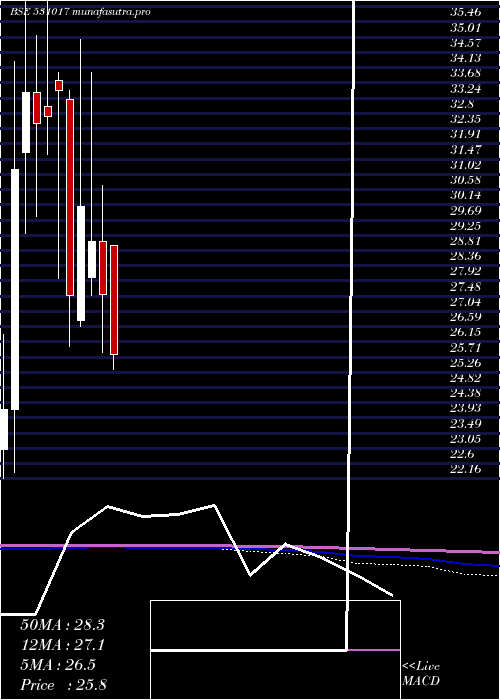Click the 32.35 price axis label

point(465,119)
